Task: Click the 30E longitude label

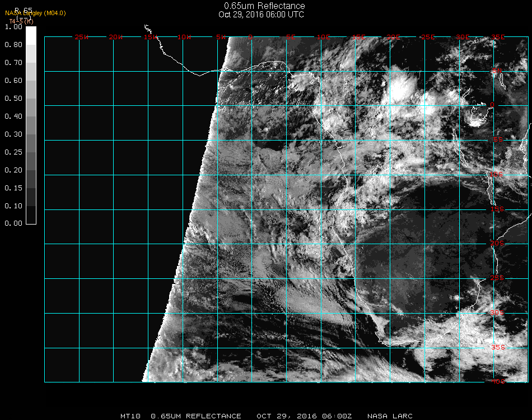Action: click(463, 37)
